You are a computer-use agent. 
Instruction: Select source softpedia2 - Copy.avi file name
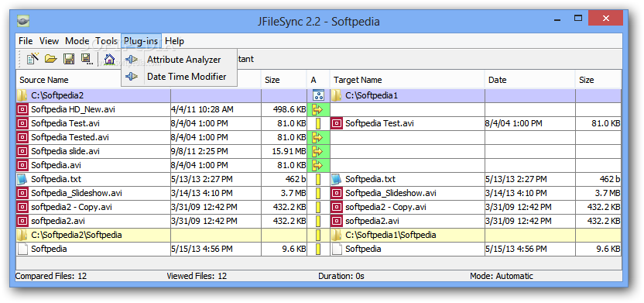point(71,207)
